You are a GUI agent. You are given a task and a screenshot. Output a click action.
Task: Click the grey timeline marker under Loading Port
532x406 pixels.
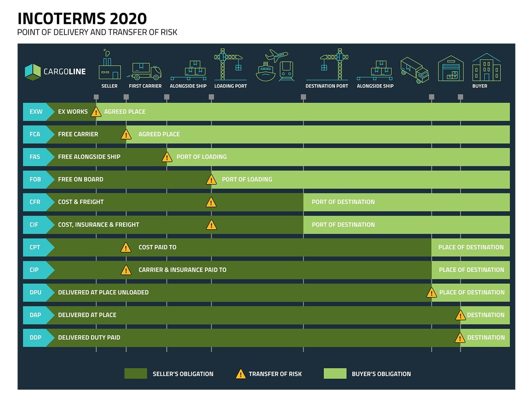[211, 97]
